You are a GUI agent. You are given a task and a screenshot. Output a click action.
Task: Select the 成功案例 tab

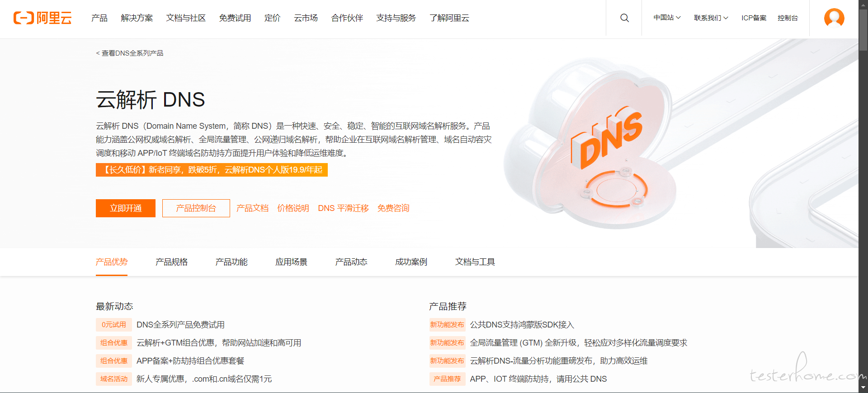(411, 262)
